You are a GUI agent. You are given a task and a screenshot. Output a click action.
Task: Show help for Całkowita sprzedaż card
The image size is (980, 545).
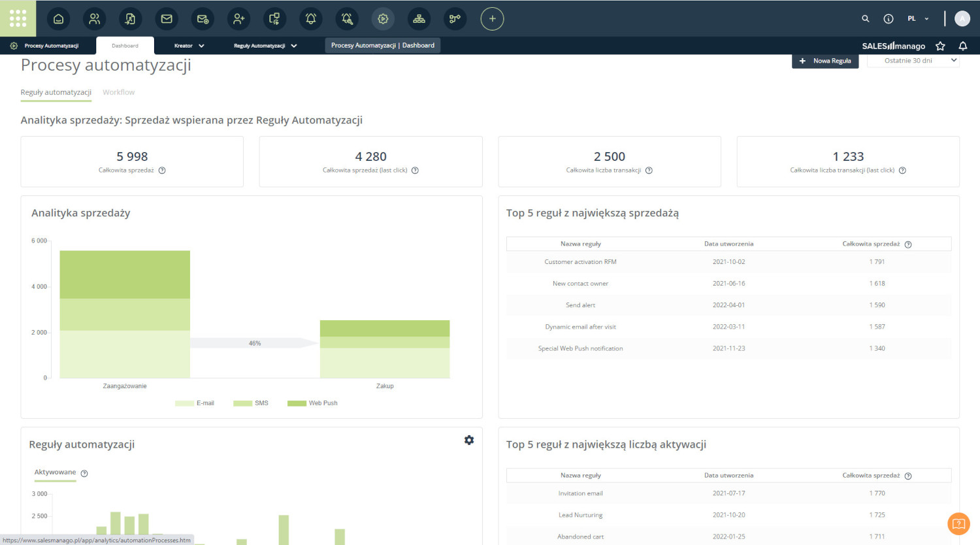162,171
